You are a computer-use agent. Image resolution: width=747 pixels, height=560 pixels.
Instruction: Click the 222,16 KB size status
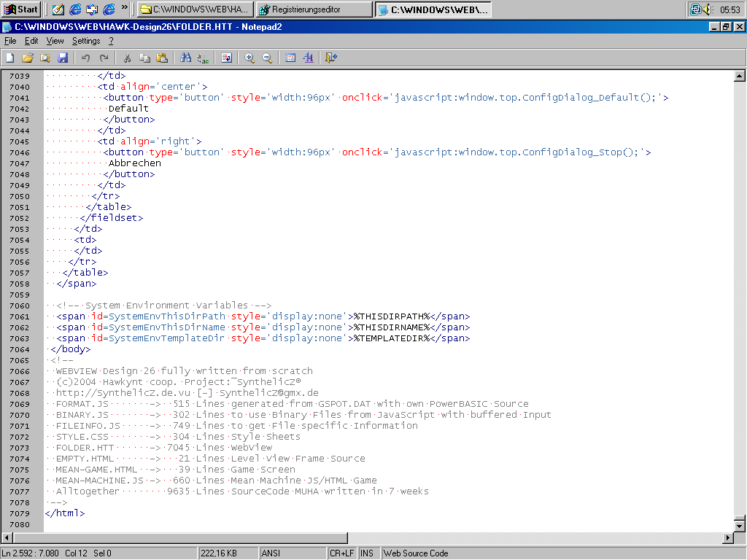tap(228, 553)
